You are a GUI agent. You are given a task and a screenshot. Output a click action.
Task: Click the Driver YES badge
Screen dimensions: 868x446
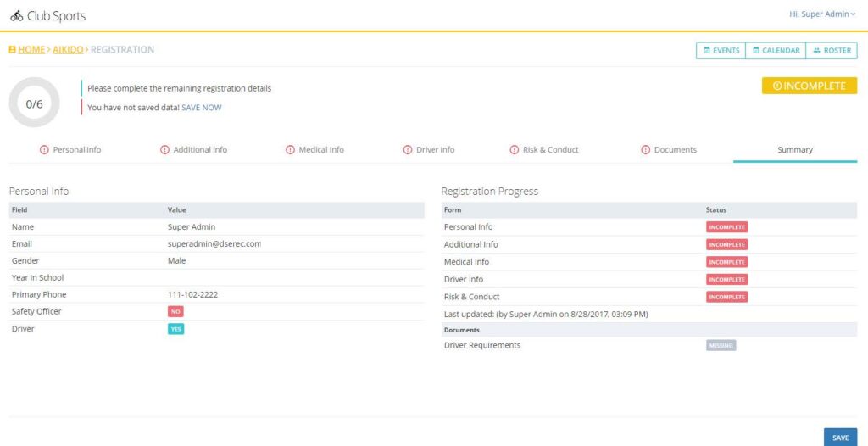coord(176,329)
